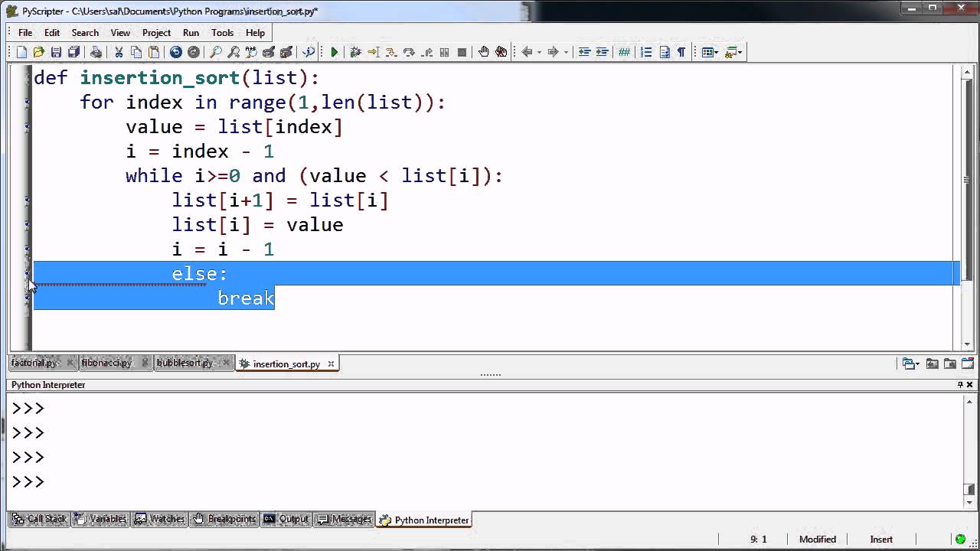Toggle the line numbers icon
Image resolution: width=980 pixels, height=551 pixels.
[x=646, y=52]
